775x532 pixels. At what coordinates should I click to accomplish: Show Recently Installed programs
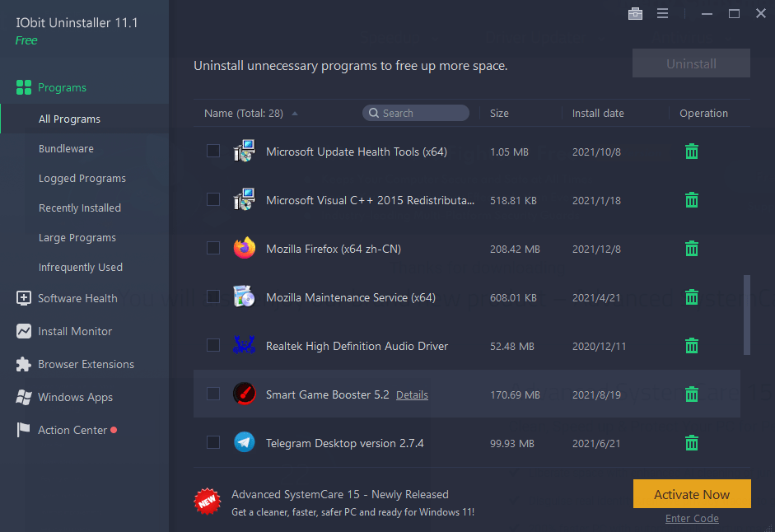[80, 208]
